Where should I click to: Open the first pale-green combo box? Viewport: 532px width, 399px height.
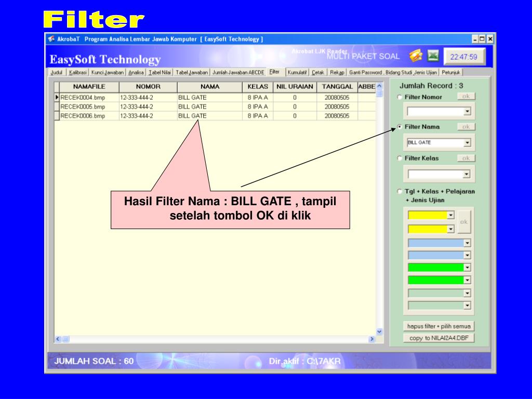click(x=467, y=293)
